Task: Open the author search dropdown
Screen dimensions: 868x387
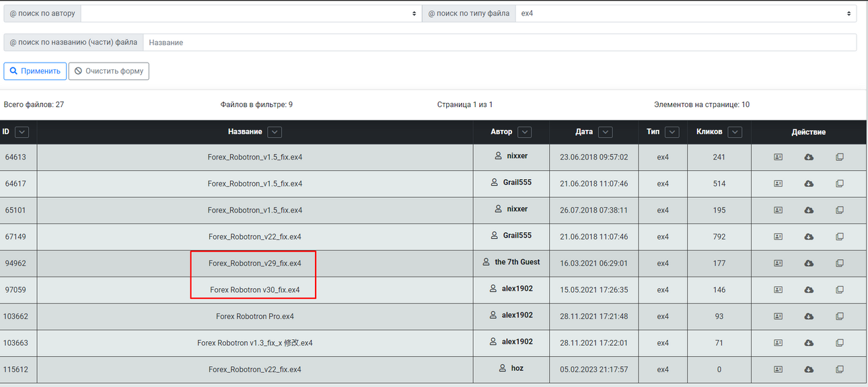Action: pyautogui.click(x=252, y=13)
